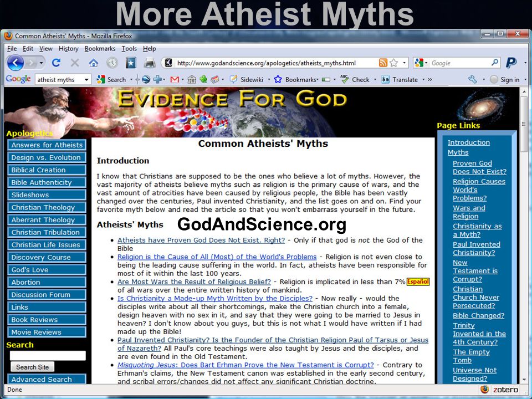
Task: Open the File menu
Action: 12,49
